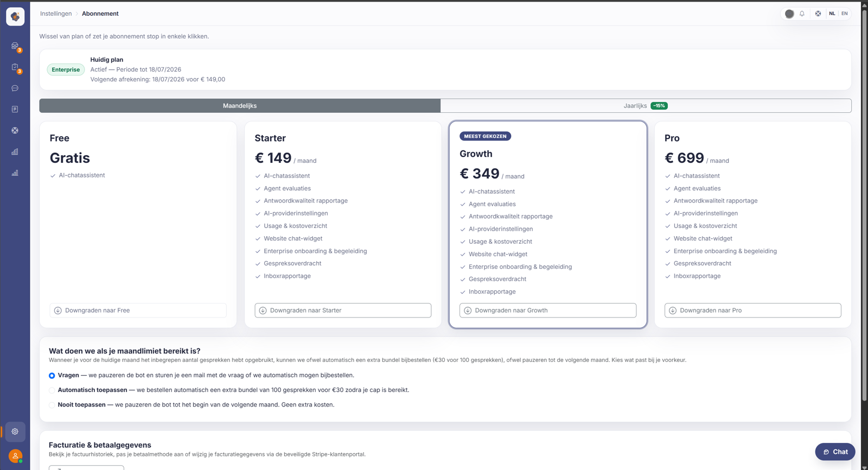Image resolution: width=868 pixels, height=470 pixels.
Task: Click the -15% badge on Jaarlijks
Action: point(659,106)
